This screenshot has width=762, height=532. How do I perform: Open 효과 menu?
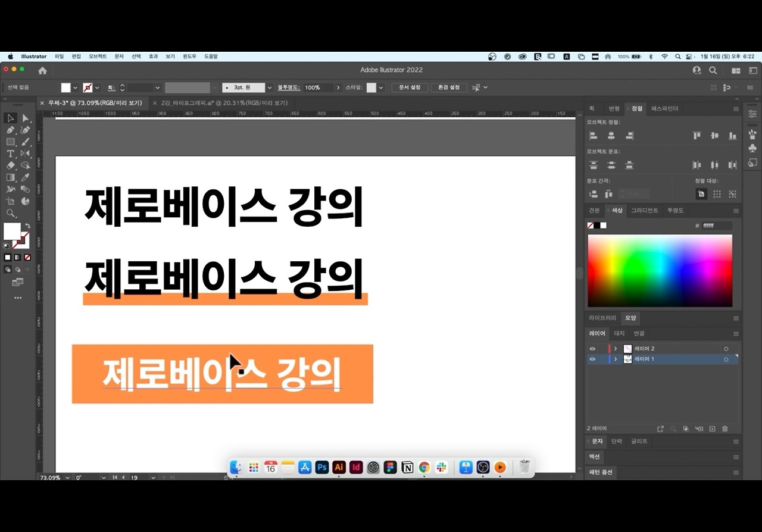(x=153, y=57)
